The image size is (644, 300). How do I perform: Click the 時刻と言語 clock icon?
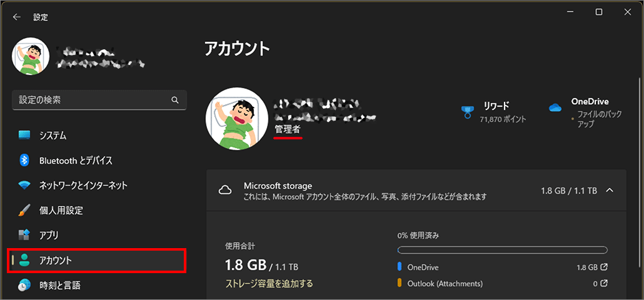tap(24, 286)
